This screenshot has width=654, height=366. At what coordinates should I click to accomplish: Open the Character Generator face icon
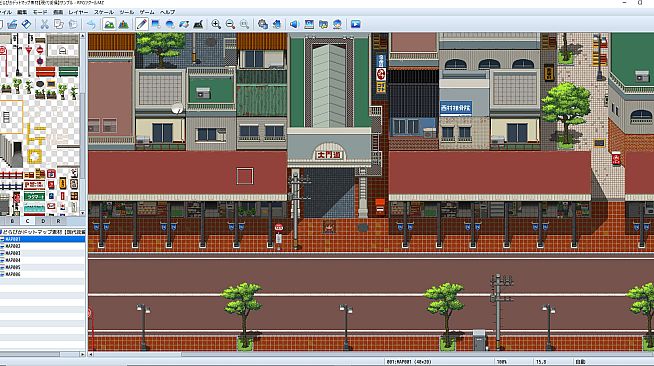click(x=337, y=24)
